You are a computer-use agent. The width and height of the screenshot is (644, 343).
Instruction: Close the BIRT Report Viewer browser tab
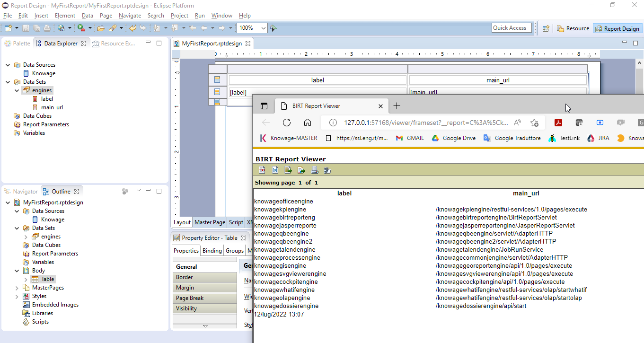click(x=381, y=106)
